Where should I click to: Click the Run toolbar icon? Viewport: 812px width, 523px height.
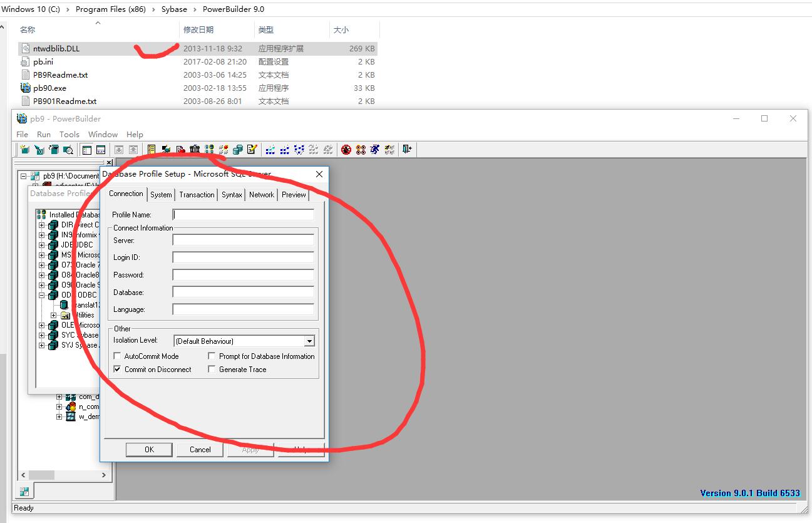(375, 150)
